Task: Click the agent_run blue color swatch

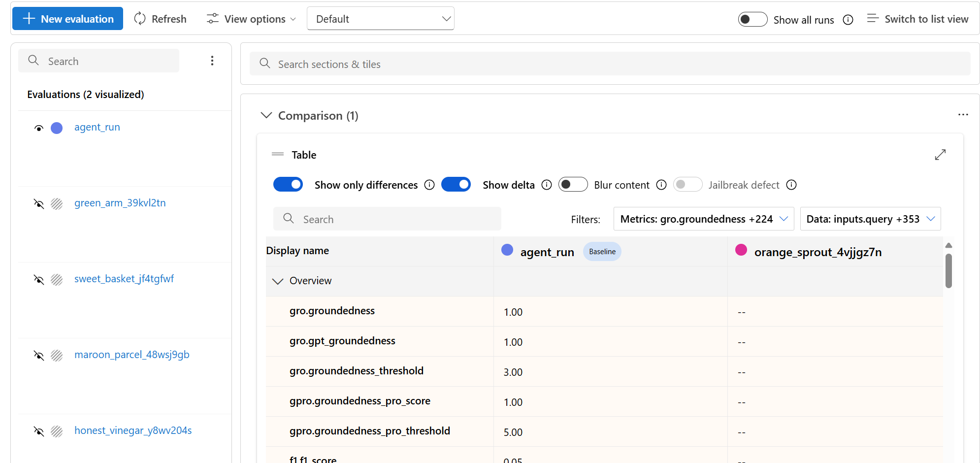Action: (x=57, y=128)
